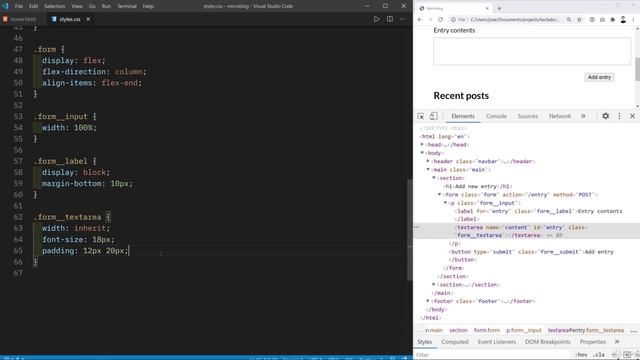Open the Run menu in VS Code
This screenshot has width=640, height=360.
(x=106, y=6)
